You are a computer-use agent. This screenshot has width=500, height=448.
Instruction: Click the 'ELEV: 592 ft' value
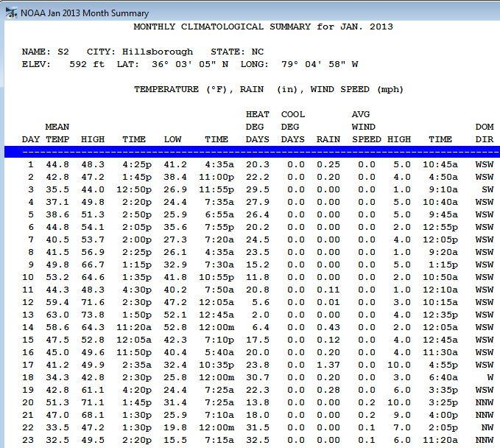(63, 64)
